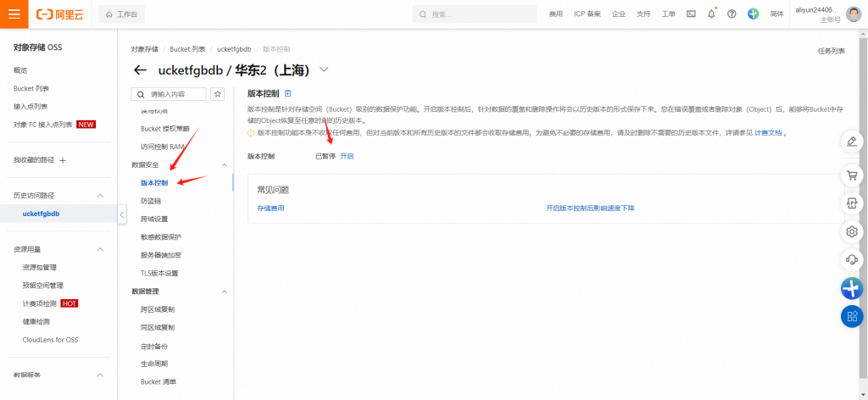Click ucketfgbdb breadcrumb
868x400 pixels.
point(234,49)
